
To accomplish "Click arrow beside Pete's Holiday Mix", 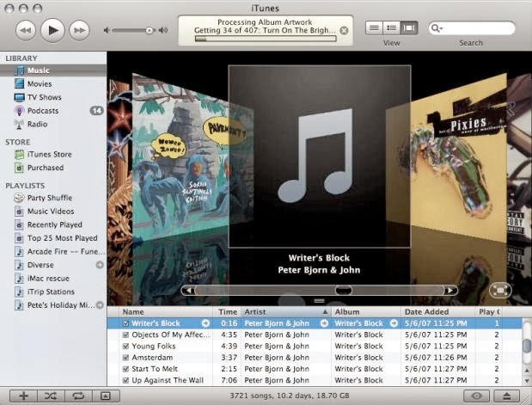I will [100, 305].
